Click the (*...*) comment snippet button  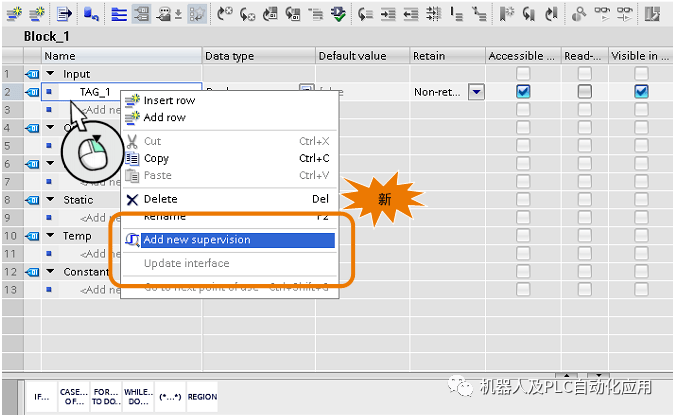168,396
